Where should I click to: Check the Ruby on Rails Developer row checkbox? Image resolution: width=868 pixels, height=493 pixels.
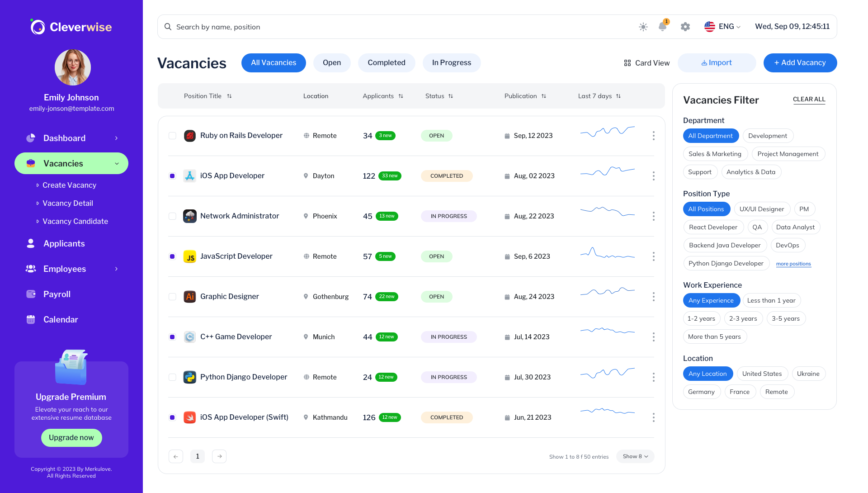(172, 136)
